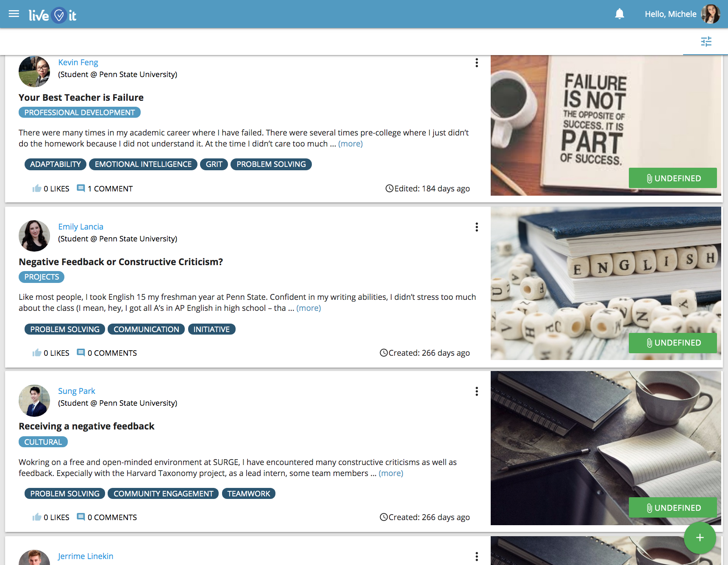Open UNDEFINED attachment on the Failure image
The height and width of the screenshot is (565, 728).
[673, 178]
